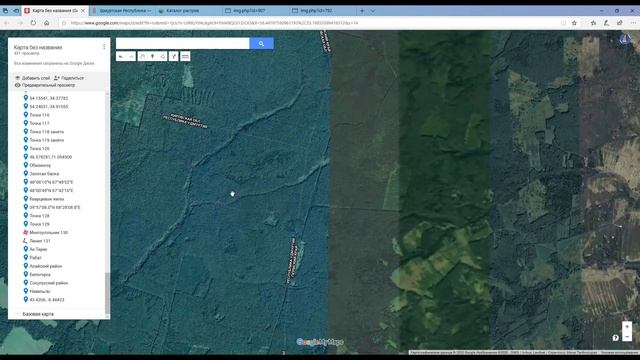Click the blue map search button

coord(261,43)
